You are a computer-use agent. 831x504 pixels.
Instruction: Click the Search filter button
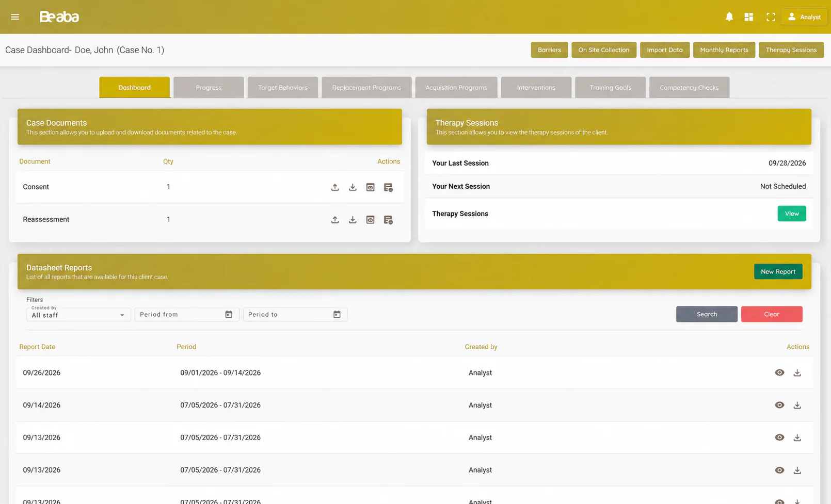[x=707, y=314]
